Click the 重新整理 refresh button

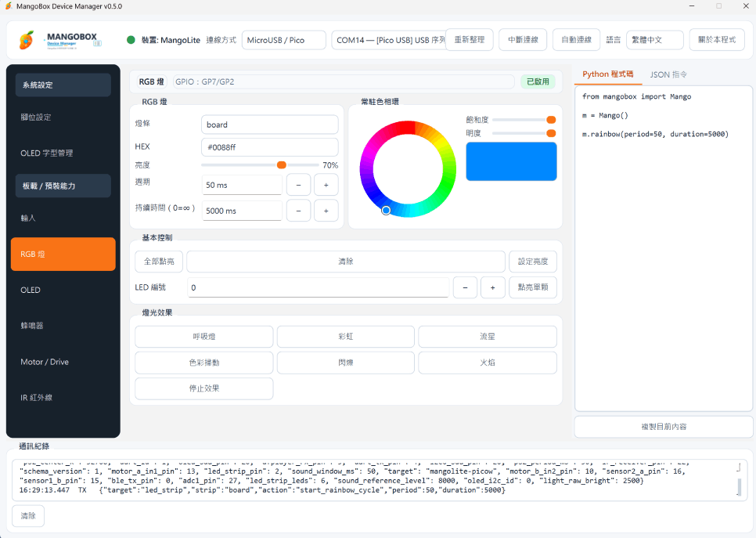(469, 40)
